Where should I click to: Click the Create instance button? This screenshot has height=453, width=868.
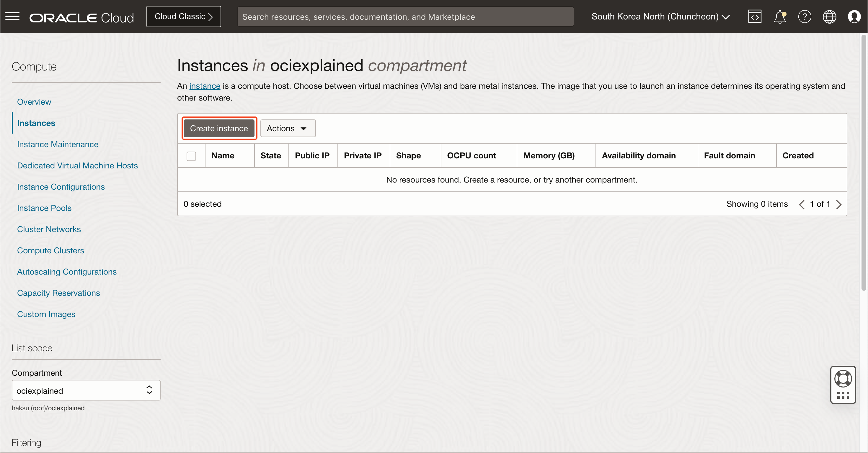[219, 128]
